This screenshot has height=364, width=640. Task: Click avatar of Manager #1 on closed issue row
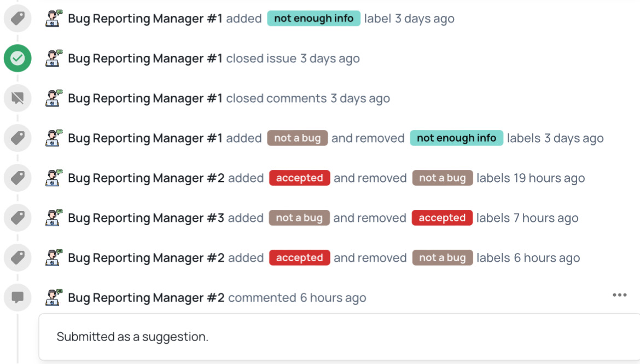click(54, 58)
